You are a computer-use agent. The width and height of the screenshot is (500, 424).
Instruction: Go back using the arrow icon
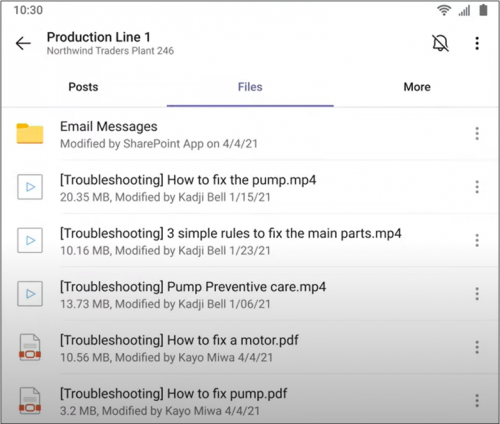(x=23, y=43)
